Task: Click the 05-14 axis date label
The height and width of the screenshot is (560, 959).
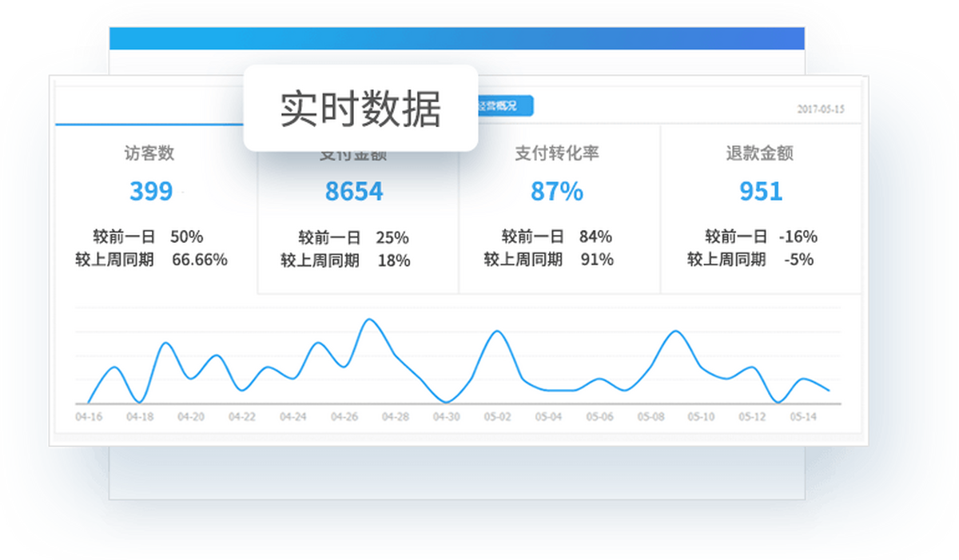Action: pyautogui.click(x=802, y=417)
